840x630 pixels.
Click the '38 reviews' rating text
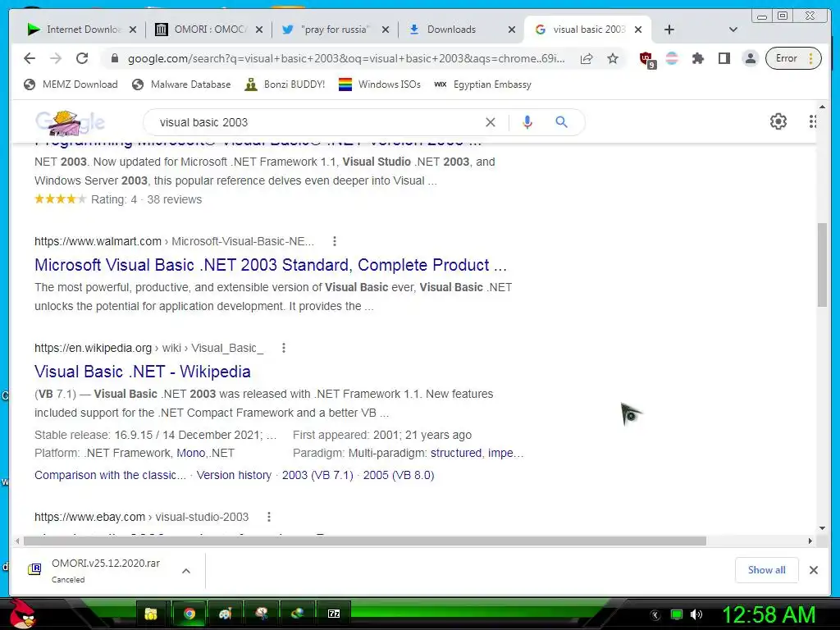point(175,200)
